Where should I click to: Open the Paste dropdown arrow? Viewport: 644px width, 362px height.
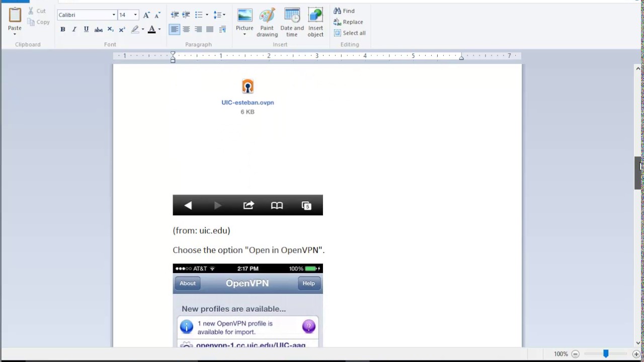pyautogui.click(x=15, y=34)
